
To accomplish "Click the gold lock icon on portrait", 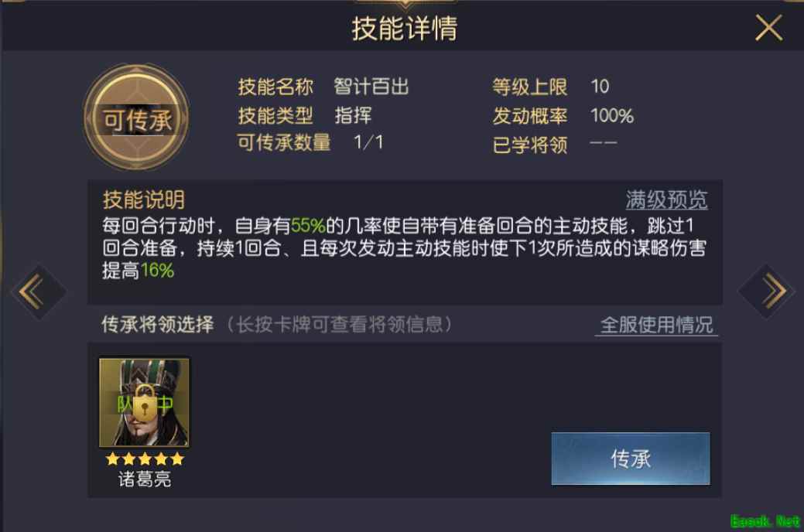I will (145, 404).
